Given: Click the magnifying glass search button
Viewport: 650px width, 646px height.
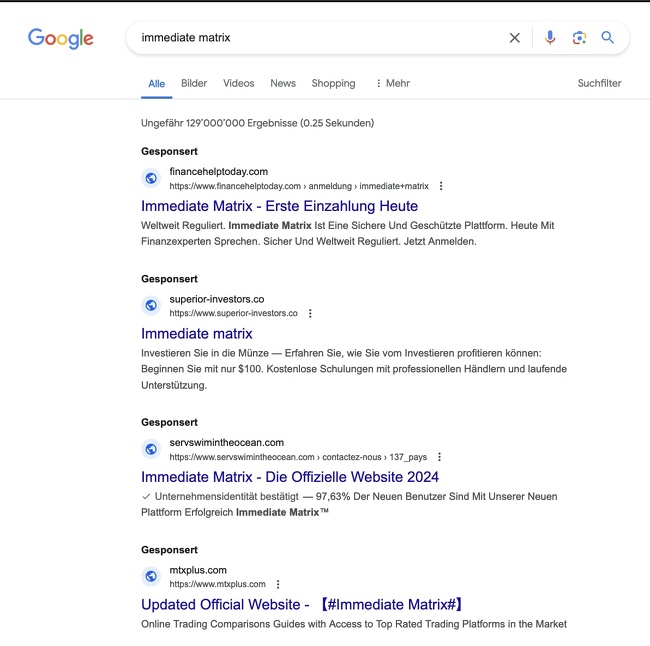Looking at the screenshot, I should click(607, 38).
